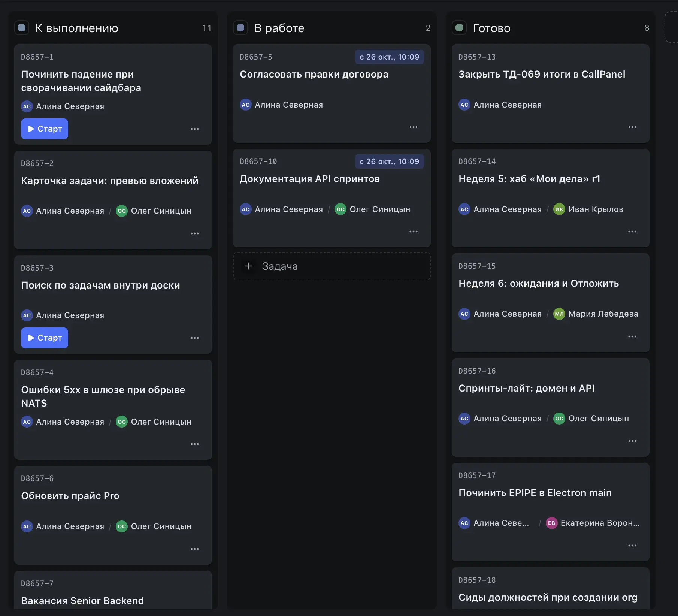678x616 pixels.
Task: Start task Починить падение при сворачивании сайдбара
Action: click(45, 129)
